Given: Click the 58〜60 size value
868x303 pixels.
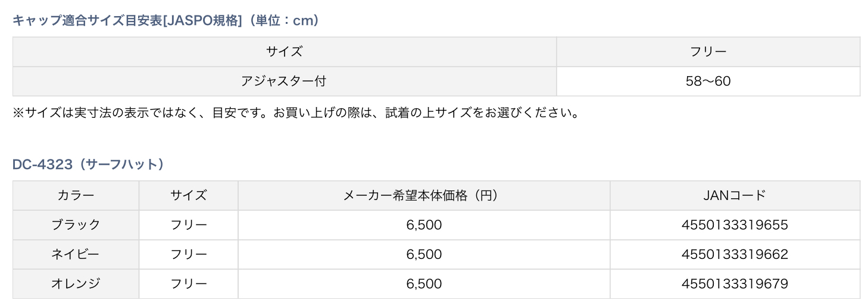Looking at the screenshot, I should [708, 81].
